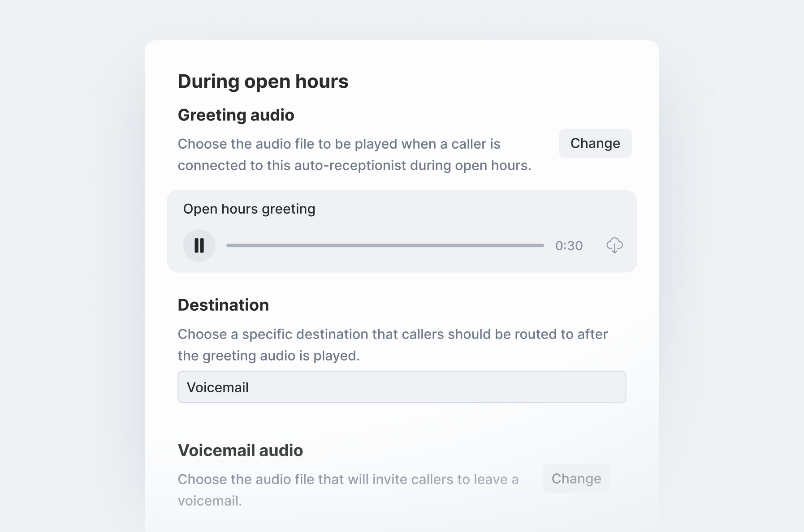
Task: Click the Greeting audio section header
Action: [x=236, y=115]
